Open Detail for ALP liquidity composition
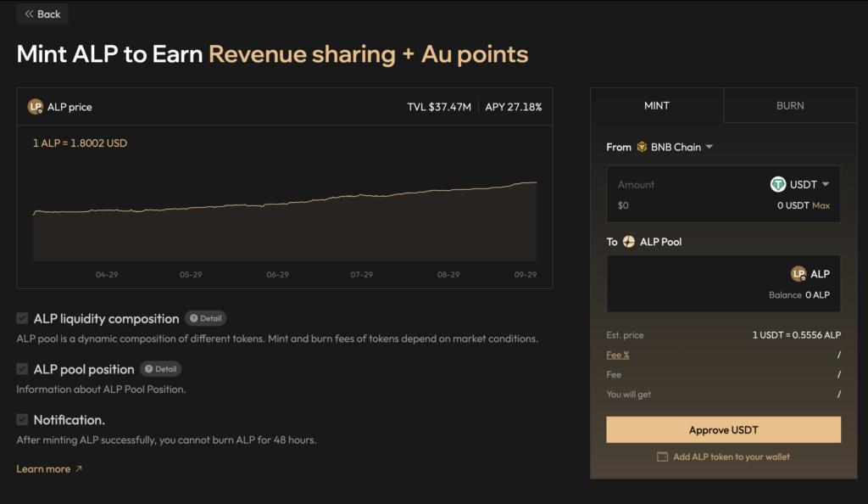This screenshot has height=504, width=868. pyautogui.click(x=205, y=318)
